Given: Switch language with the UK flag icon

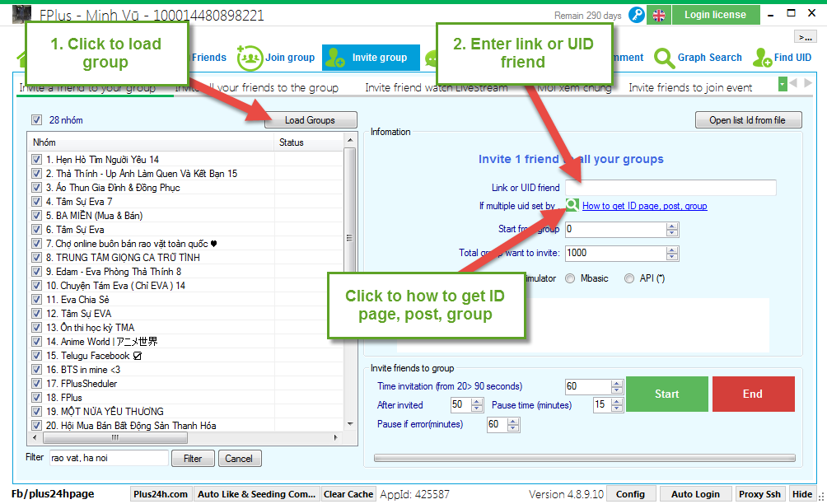Looking at the screenshot, I should [659, 16].
